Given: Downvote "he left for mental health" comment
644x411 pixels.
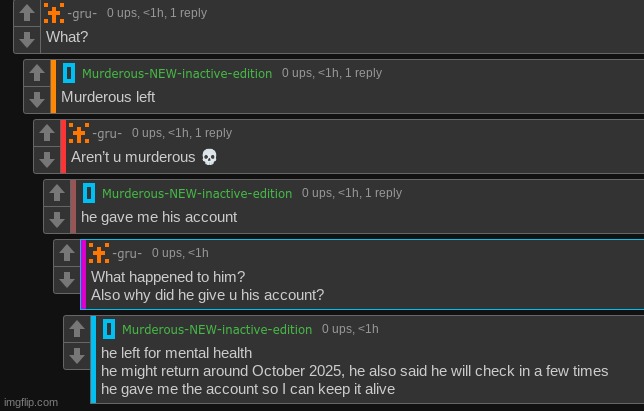Looking at the screenshot, I should pyautogui.click(x=77, y=355).
